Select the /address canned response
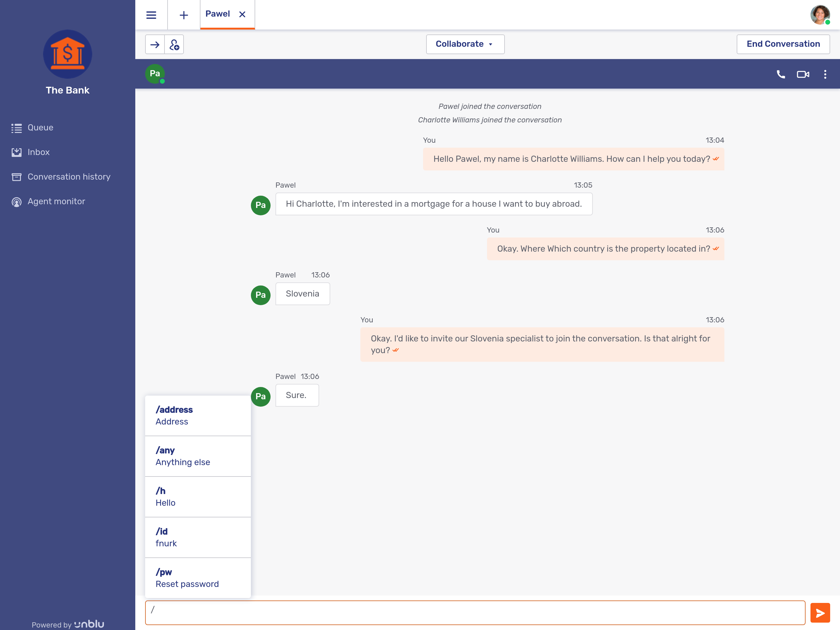Image resolution: width=840 pixels, height=630 pixels. pos(197,415)
